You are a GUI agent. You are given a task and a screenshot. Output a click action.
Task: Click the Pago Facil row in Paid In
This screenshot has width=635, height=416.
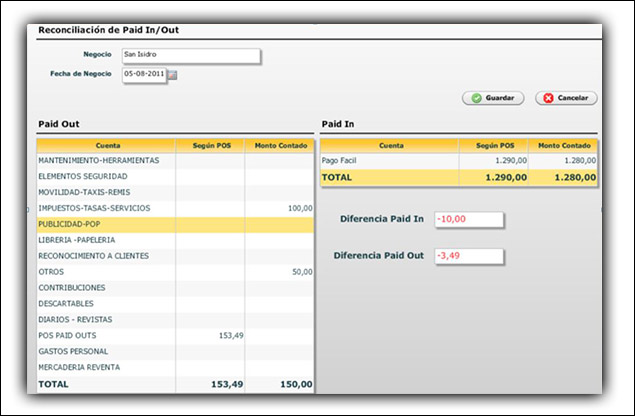coord(388,160)
